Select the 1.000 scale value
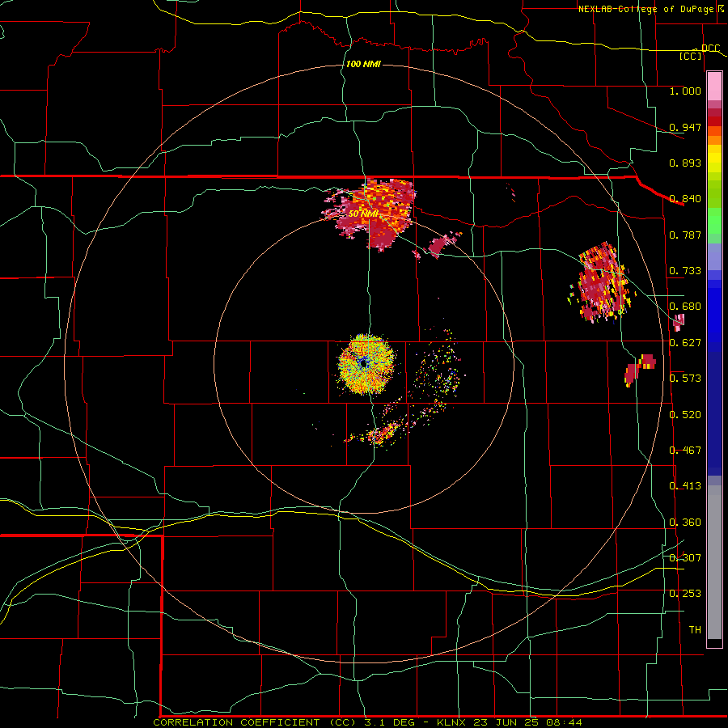728x728 pixels. (685, 91)
